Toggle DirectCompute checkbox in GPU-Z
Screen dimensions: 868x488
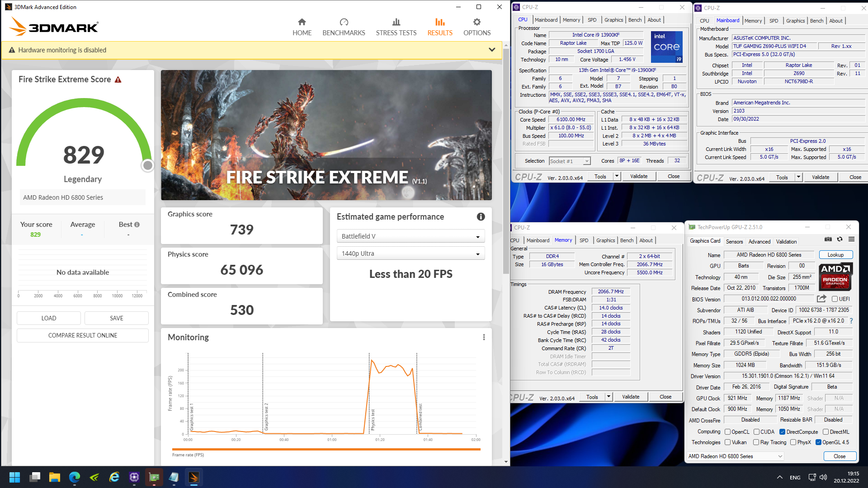point(782,432)
